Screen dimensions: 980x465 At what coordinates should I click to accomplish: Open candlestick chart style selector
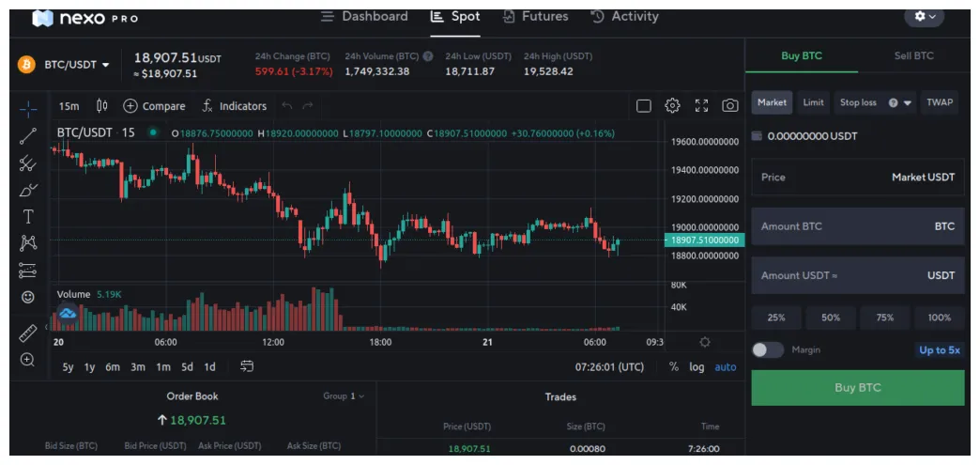pyautogui.click(x=102, y=106)
